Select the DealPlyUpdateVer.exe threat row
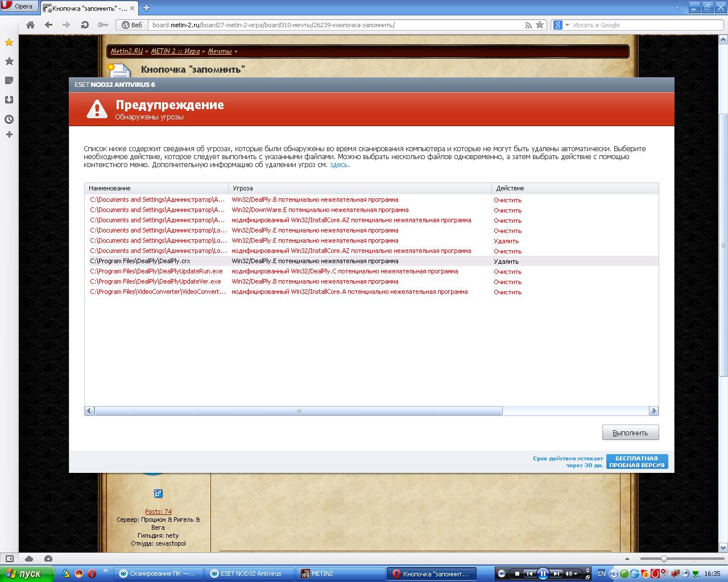The width and height of the screenshot is (728, 582). (x=371, y=282)
